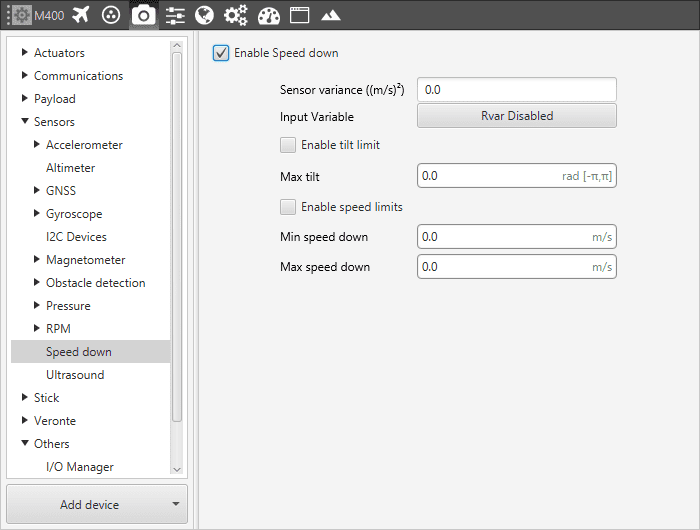Expand the RPM node
700x530 pixels.
(37, 328)
